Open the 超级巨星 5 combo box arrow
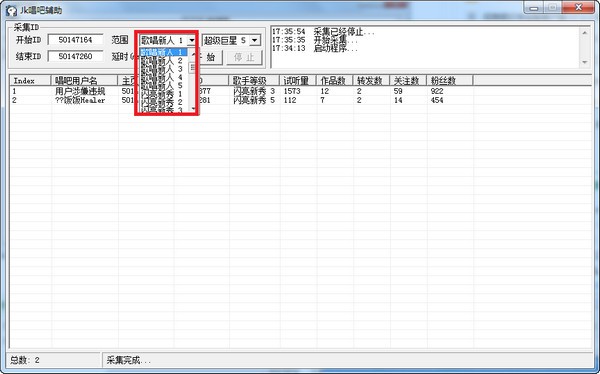 255,40
